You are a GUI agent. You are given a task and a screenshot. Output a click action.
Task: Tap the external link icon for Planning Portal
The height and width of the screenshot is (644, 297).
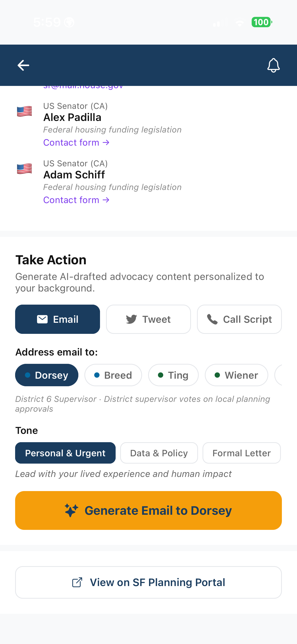click(x=77, y=582)
